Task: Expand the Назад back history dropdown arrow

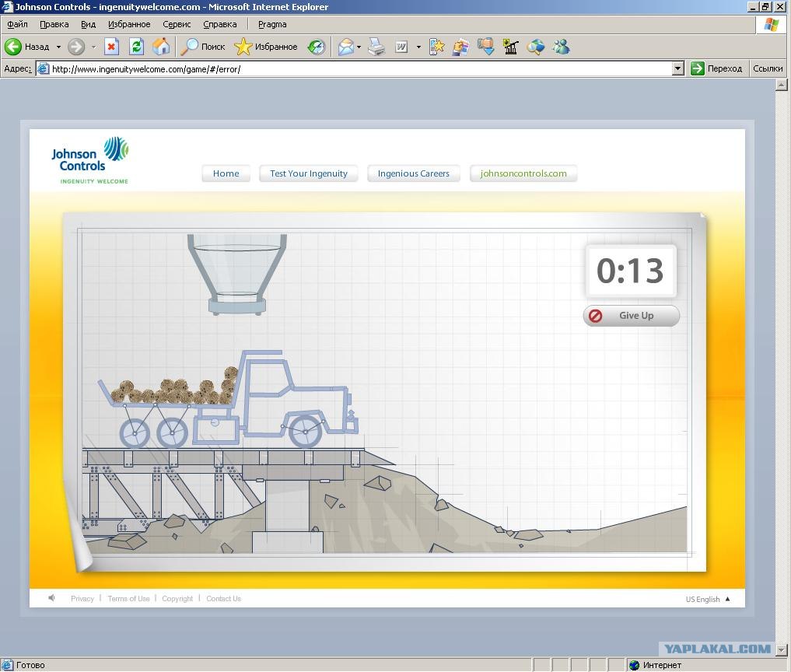Action: pyautogui.click(x=58, y=47)
